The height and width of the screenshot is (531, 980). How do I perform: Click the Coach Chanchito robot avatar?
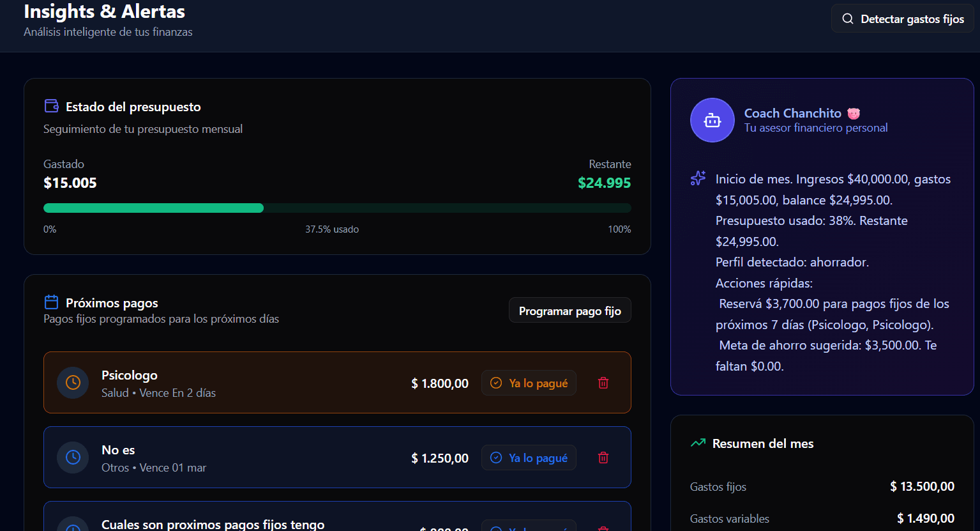(x=712, y=120)
